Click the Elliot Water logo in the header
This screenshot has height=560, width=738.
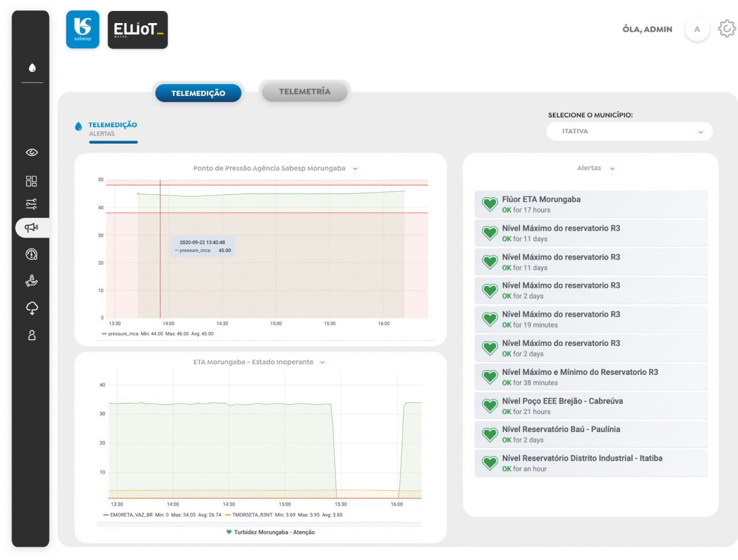tap(138, 29)
